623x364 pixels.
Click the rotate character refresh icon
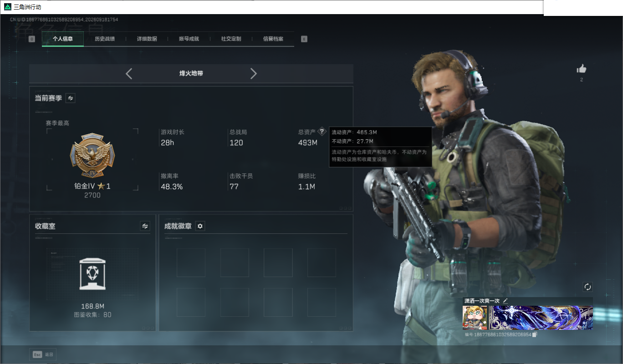(x=587, y=287)
